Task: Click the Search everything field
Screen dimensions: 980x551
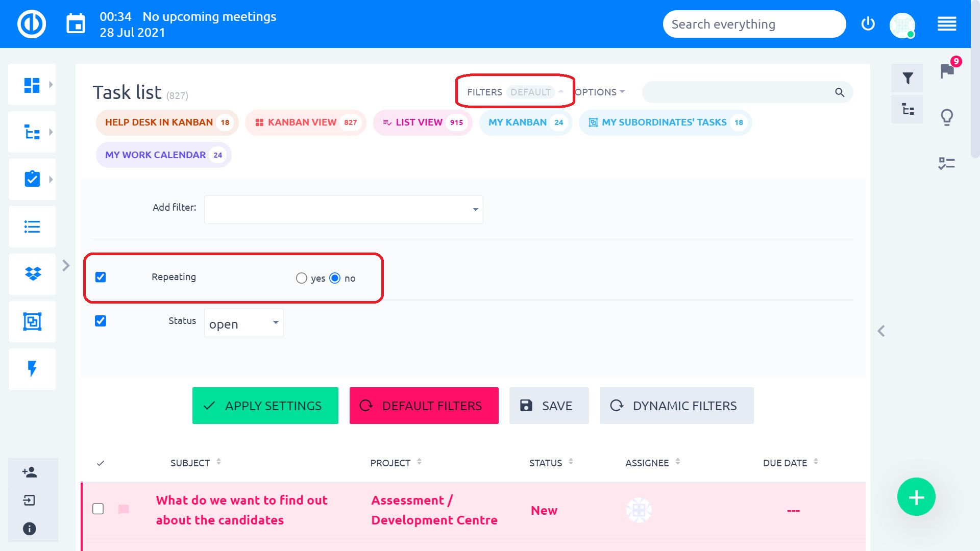Action: [753, 24]
